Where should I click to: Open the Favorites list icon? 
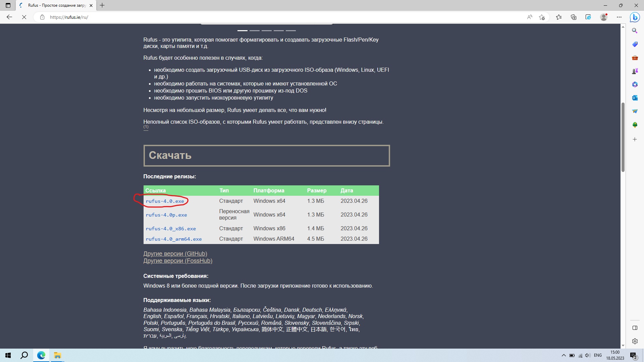tap(558, 17)
